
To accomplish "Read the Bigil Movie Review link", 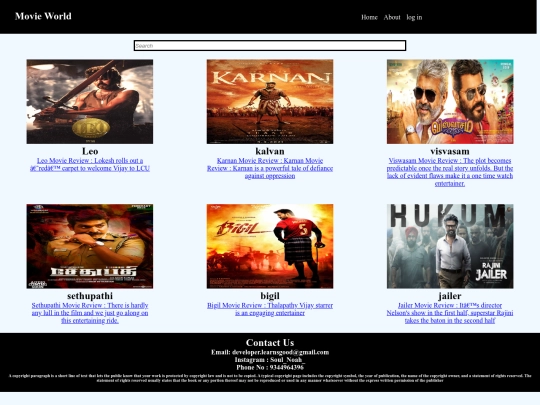I will point(270,309).
